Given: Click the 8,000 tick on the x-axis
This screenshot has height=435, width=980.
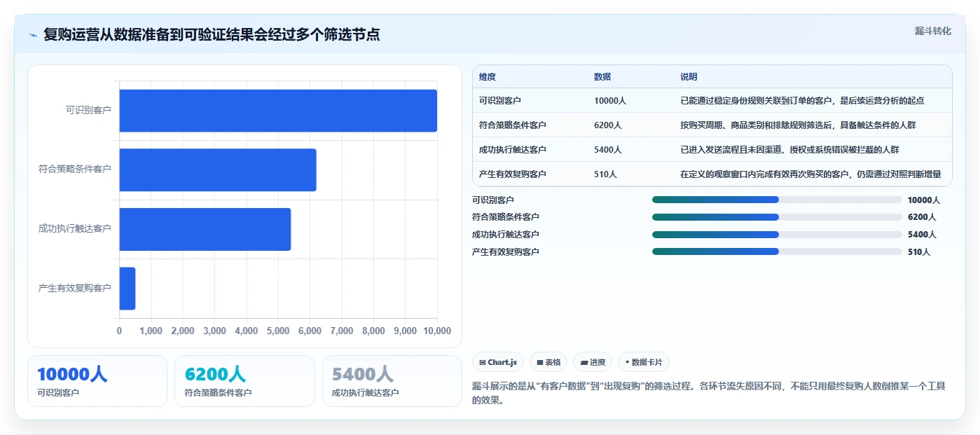Looking at the screenshot, I should pos(373,331).
